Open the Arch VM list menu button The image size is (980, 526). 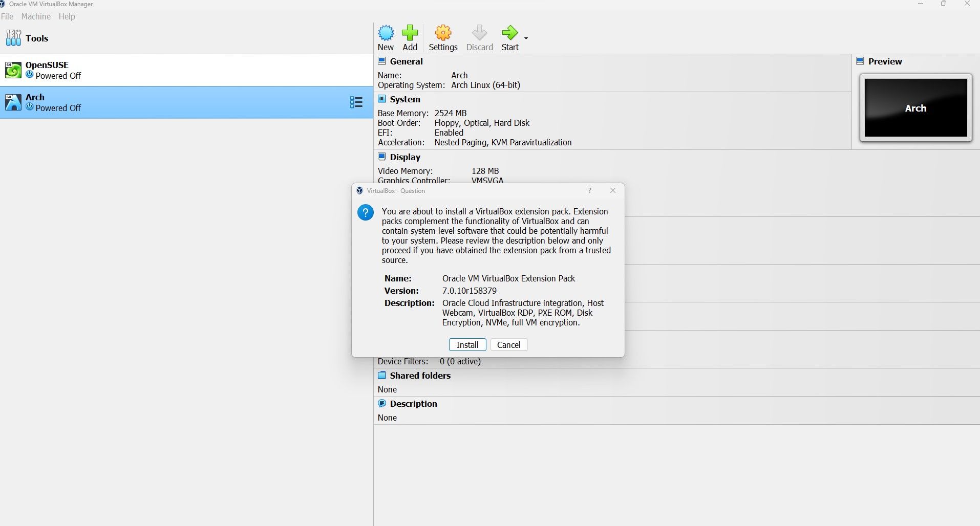[356, 102]
